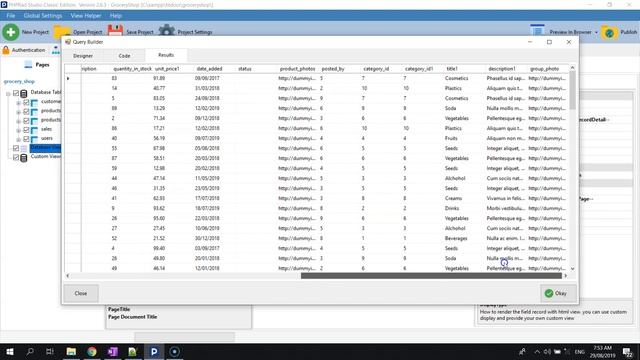Select the "Drinks" cell
The height and width of the screenshot is (360, 640).
[x=452, y=208]
